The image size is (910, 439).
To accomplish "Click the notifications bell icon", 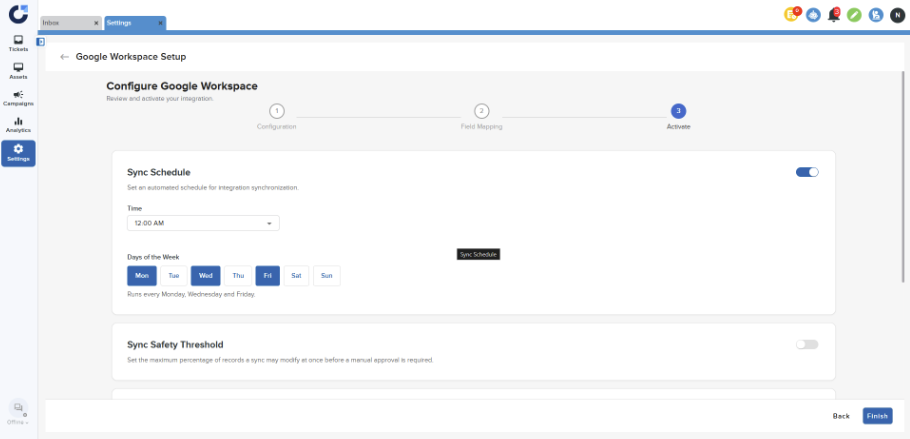I will 834,15.
